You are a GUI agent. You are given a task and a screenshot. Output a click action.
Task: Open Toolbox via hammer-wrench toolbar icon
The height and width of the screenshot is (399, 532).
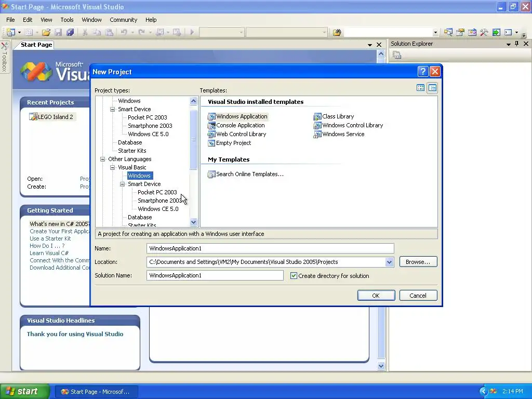pos(484,32)
